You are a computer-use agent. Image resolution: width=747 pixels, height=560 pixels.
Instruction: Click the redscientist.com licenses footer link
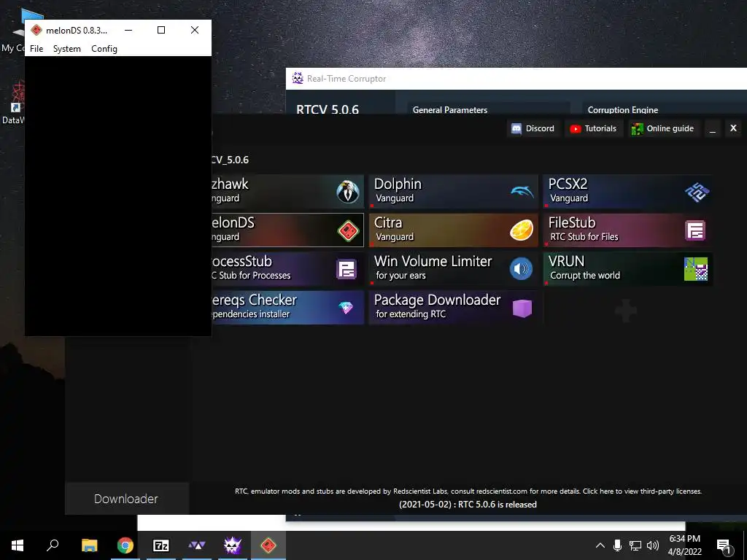point(468,491)
